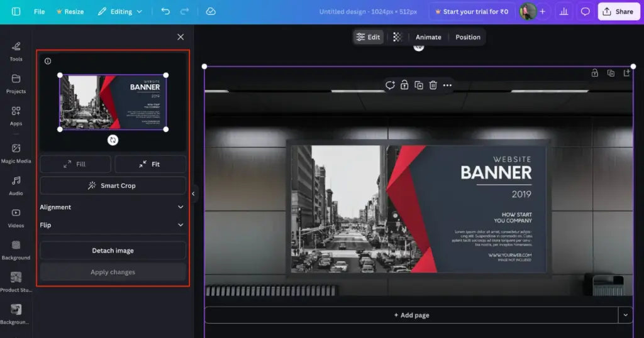The width and height of the screenshot is (644, 338).
Task: Expand the Alignment section
Action: coord(113,207)
